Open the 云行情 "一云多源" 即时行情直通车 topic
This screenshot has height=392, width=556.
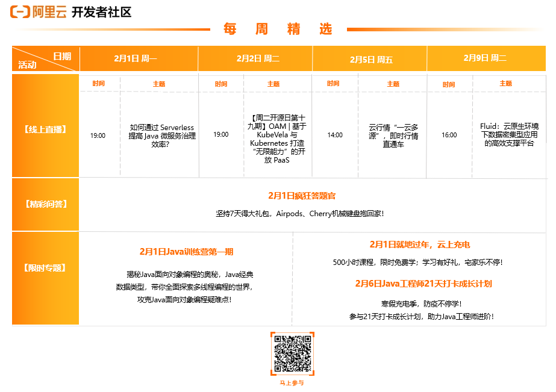tap(393, 135)
